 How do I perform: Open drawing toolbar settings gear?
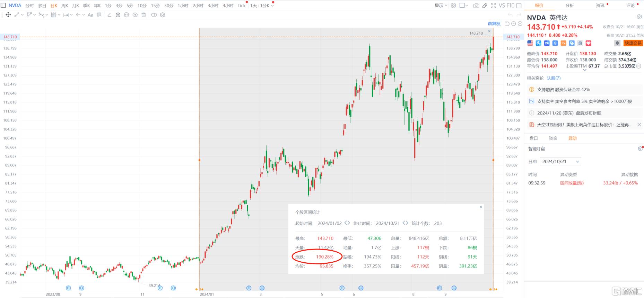click(x=163, y=15)
